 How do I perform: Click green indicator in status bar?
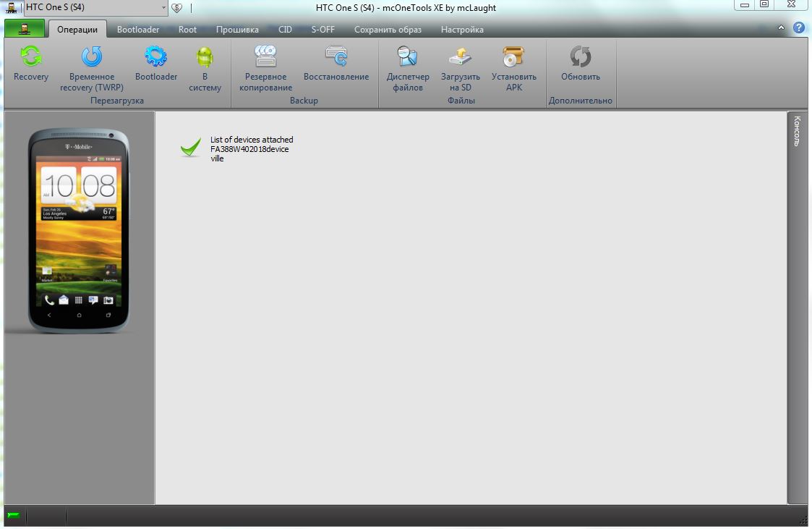tap(14, 515)
